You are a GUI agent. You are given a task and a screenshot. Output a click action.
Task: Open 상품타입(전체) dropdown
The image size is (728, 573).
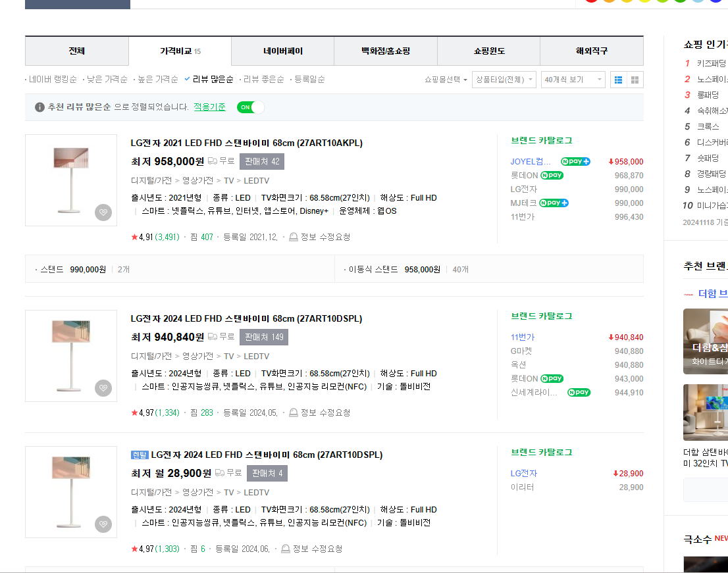pos(504,80)
